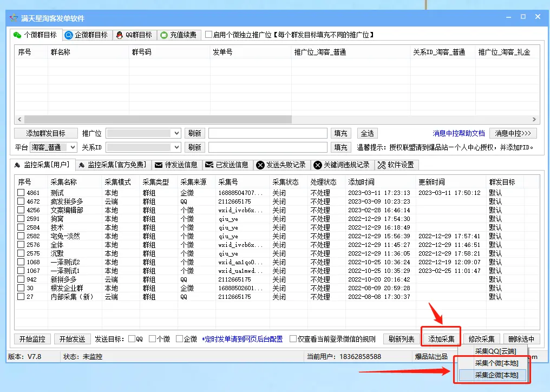Open the 平台 淘客_普通 dropdown
Screen dimensions: 550x392
tap(53, 147)
